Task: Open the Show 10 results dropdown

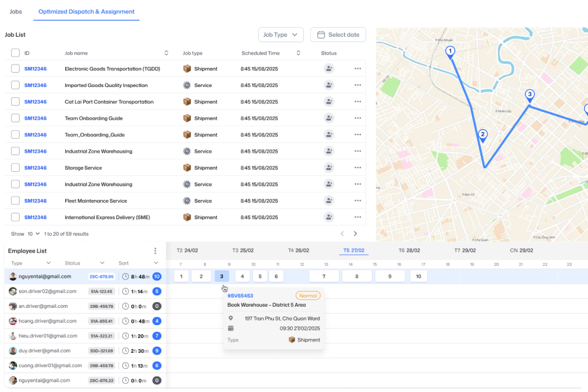Action: pyautogui.click(x=32, y=234)
